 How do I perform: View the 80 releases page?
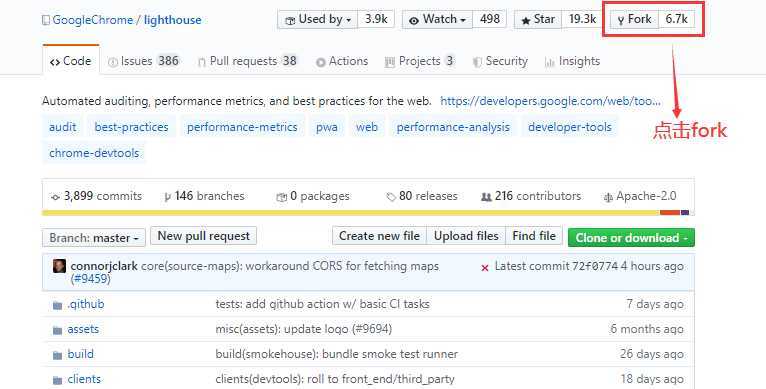[x=422, y=196]
